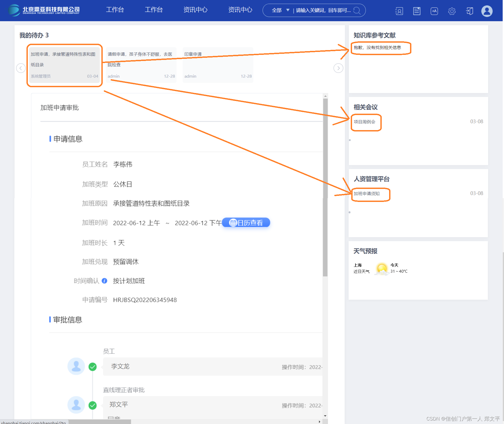The height and width of the screenshot is (424, 504).
Task: Click the green check next to 李文龙
Action: pos(92,367)
